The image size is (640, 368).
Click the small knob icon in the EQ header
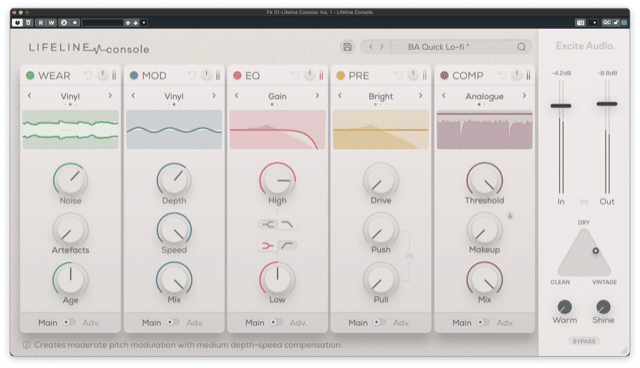[x=310, y=75]
